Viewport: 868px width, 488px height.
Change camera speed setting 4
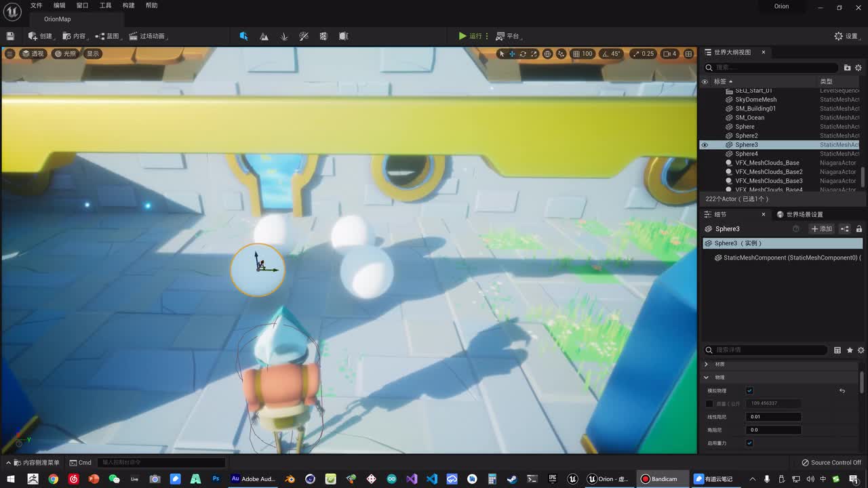pyautogui.click(x=669, y=54)
